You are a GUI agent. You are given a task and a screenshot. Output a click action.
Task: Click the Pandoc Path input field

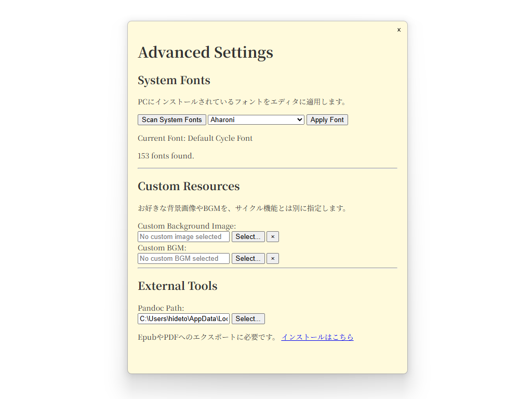pos(183,318)
